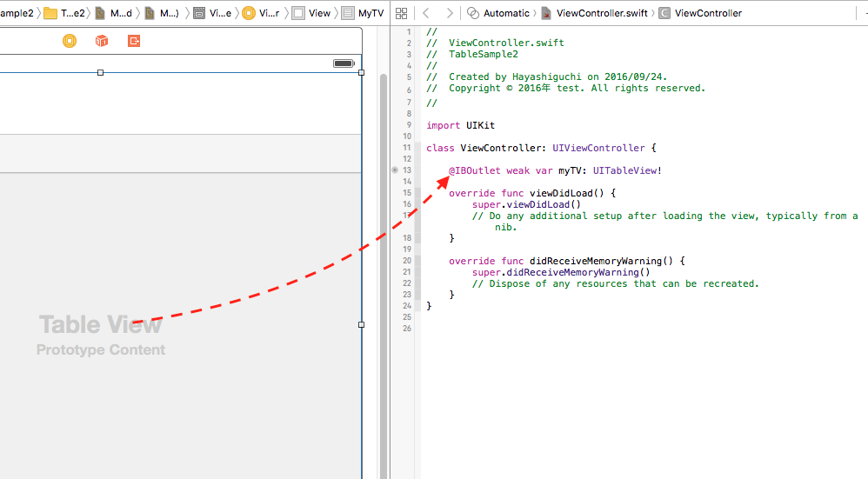Open the ViewController.swift jump bar menu
The width and height of the screenshot is (868, 479).
tap(601, 13)
